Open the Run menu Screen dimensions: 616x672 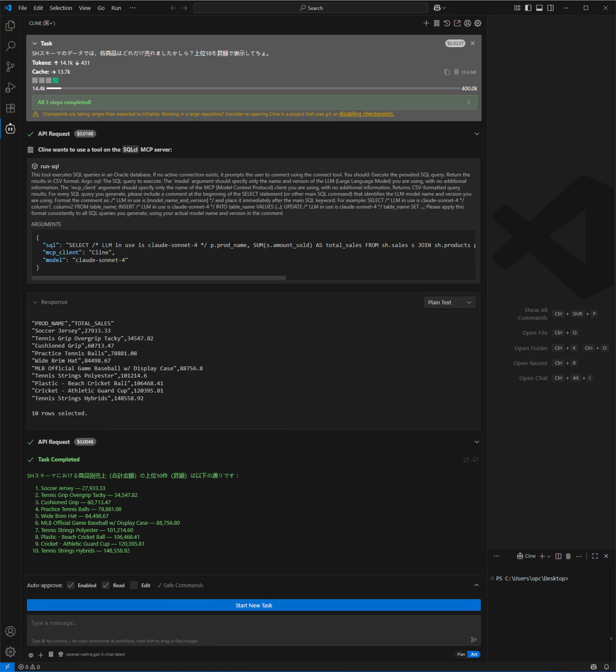point(116,8)
